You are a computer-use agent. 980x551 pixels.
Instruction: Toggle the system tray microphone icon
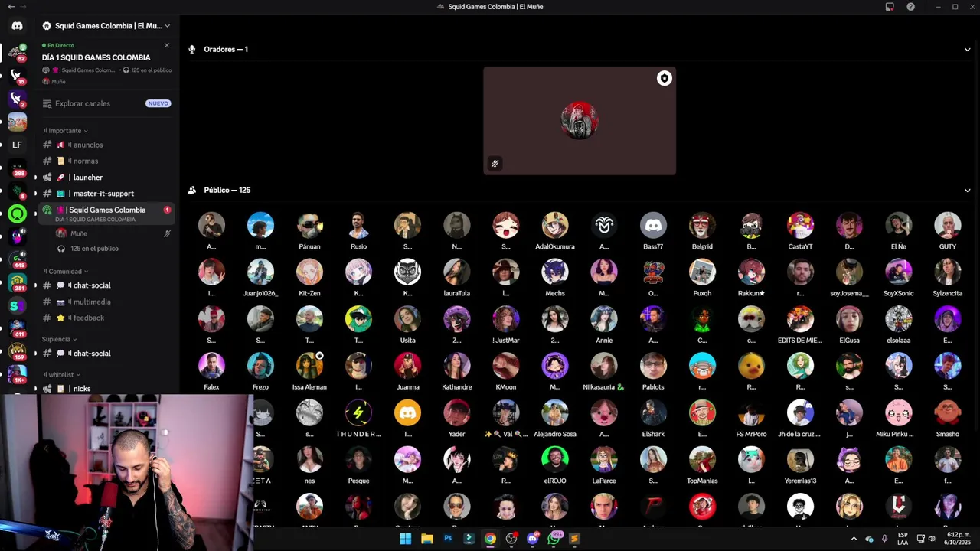[x=884, y=539]
